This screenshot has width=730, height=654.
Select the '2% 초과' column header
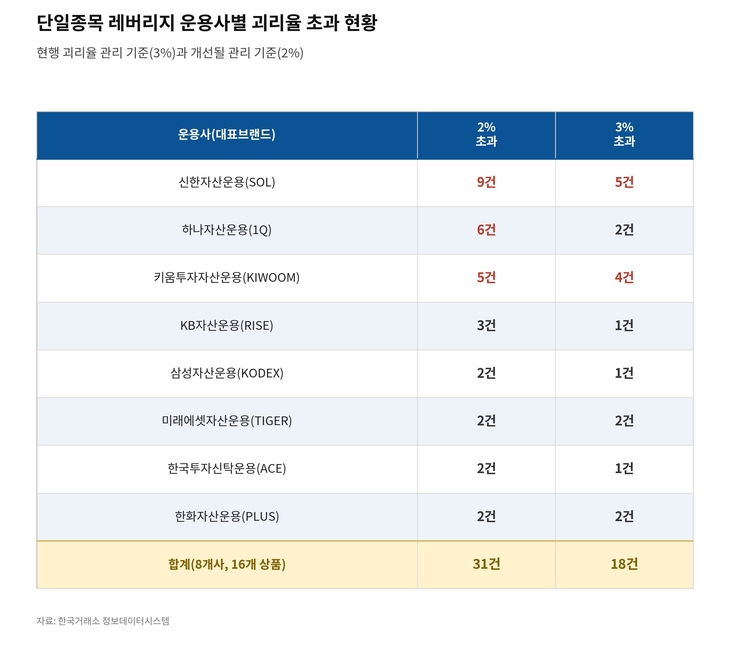click(x=486, y=134)
